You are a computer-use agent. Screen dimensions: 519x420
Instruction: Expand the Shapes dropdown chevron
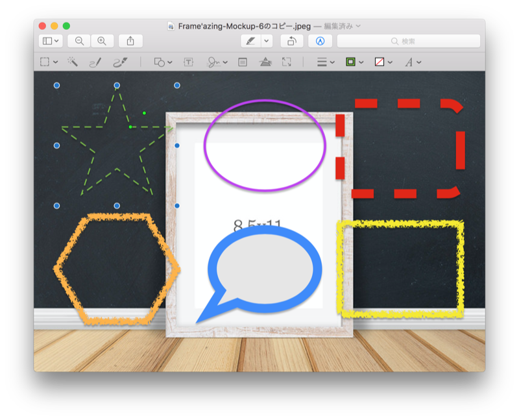(x=170, y=62)
